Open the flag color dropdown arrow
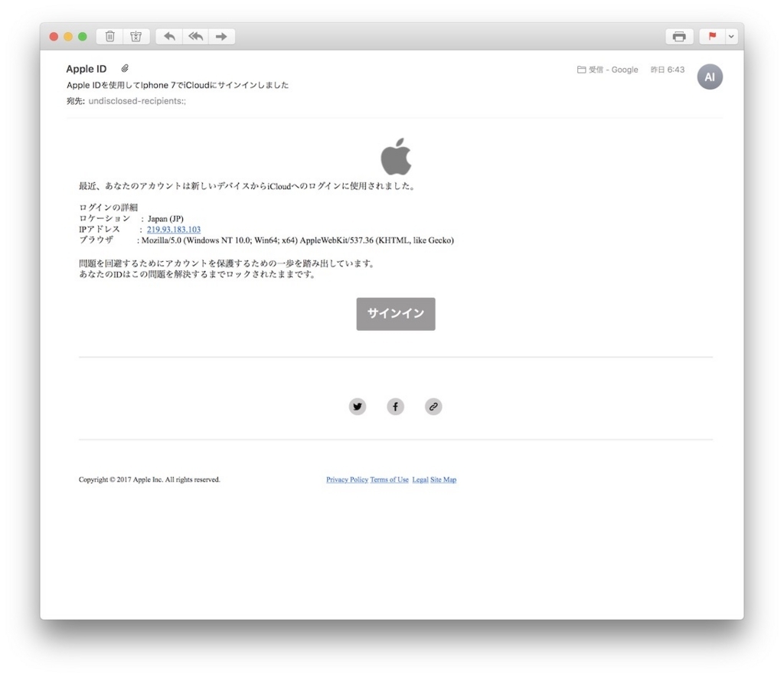Image resolution: width=784 pixels, height=677 pixels. pyautogui.click(x=731, y=37)
